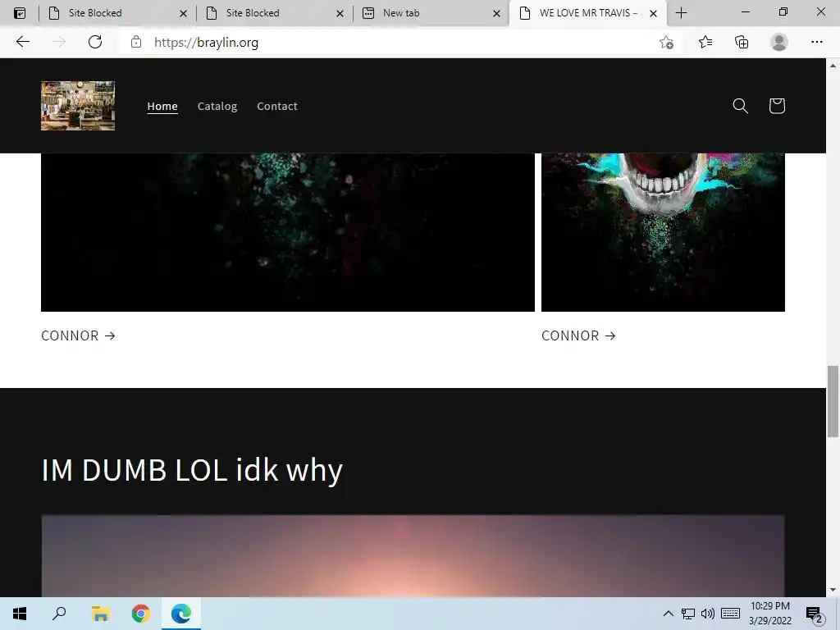Viewport: 840px width, 630px height.
Task: Show hidden system tray icons chevron
Action: pyautogui.click(x=668, y=614)
